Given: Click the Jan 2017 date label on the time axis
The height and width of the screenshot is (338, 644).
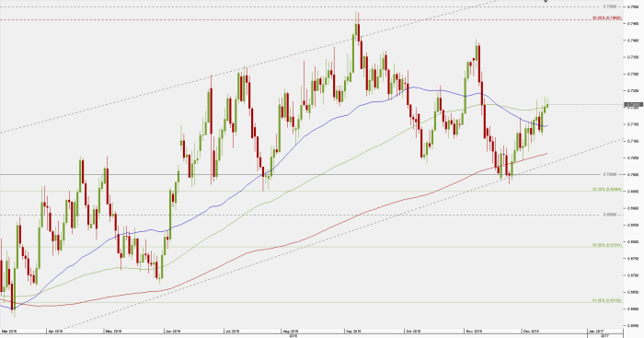Looking at the screenshot, I should click(596, 331).
